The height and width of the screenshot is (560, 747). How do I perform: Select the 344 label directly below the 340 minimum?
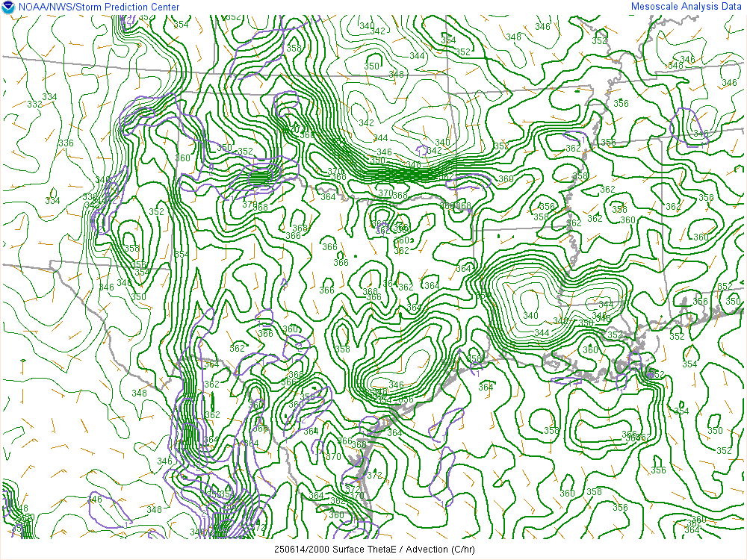tap(542, 332)
